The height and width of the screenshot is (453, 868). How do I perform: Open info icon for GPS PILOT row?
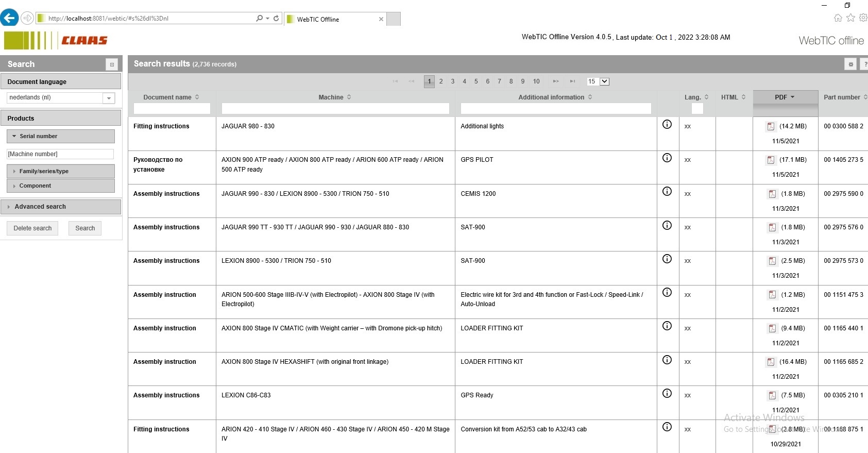(x=667, y=158)
